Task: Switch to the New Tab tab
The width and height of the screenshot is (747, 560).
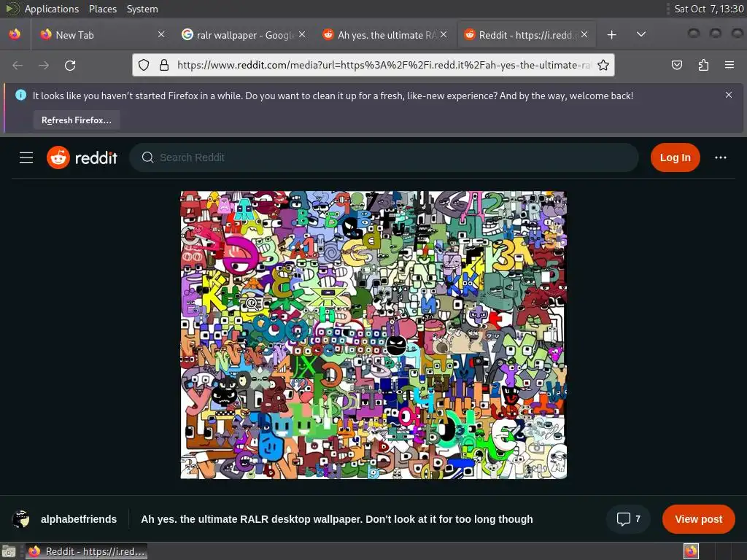Action: pos(101,35)
